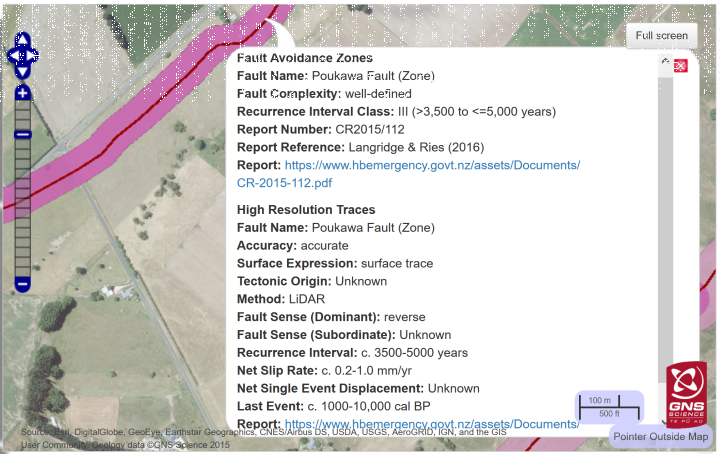Pan the map west with left arrow

12,54
